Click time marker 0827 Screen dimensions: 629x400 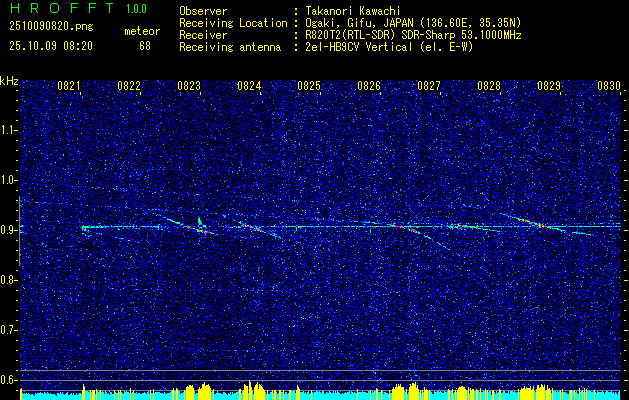click(x=429, y=85)
